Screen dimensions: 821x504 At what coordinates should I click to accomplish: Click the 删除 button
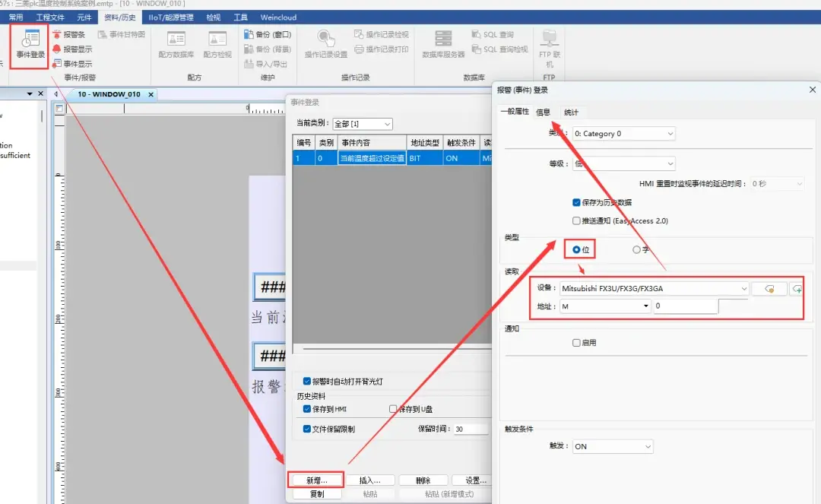click(423, 480)
